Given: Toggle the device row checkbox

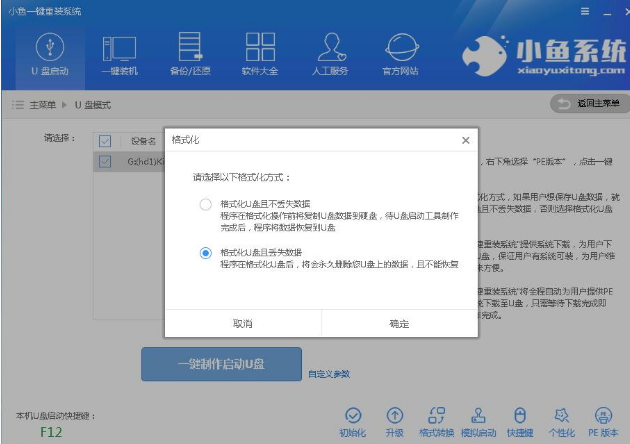Looking at the screenshot, I should 105,161.
